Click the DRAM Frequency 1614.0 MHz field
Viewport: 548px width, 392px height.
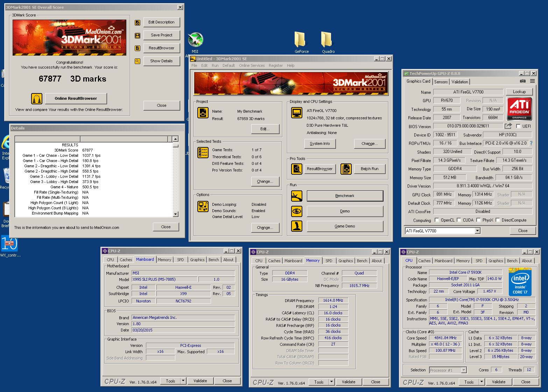click(333, 301)
